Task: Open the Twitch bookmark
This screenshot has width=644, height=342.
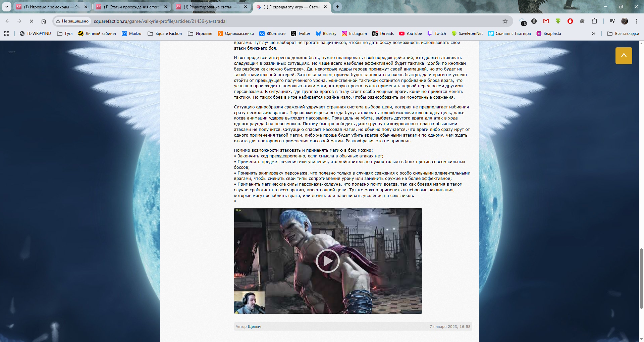Action: [437, 34]
